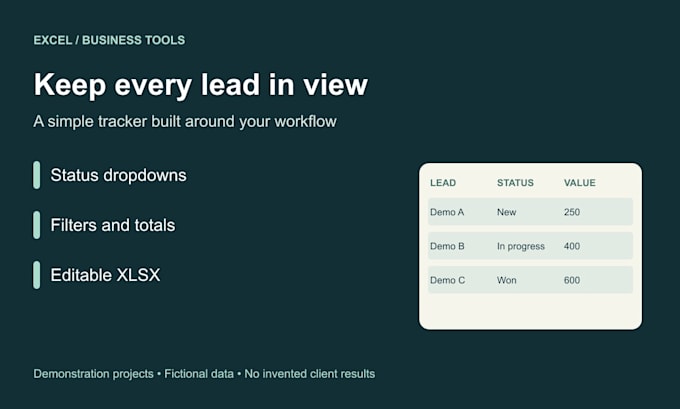This screenshot has width=680, height=409.
Task: Select the 'Won' status cell
Action: 507,280
